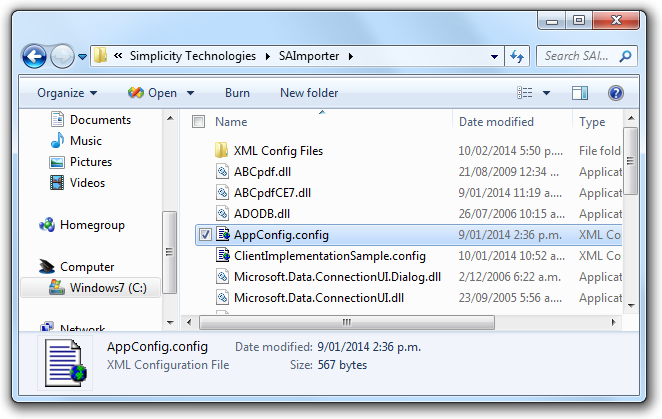
Task: Select Microsoft.Data.ConnectionUI.dll file name
Action: tap(319, 298)
